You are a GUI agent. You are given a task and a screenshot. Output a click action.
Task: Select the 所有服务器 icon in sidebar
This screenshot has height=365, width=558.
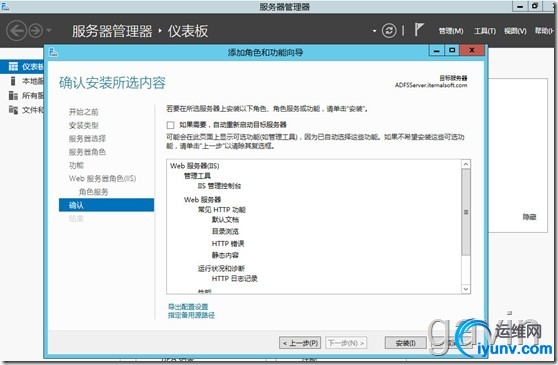13,95
